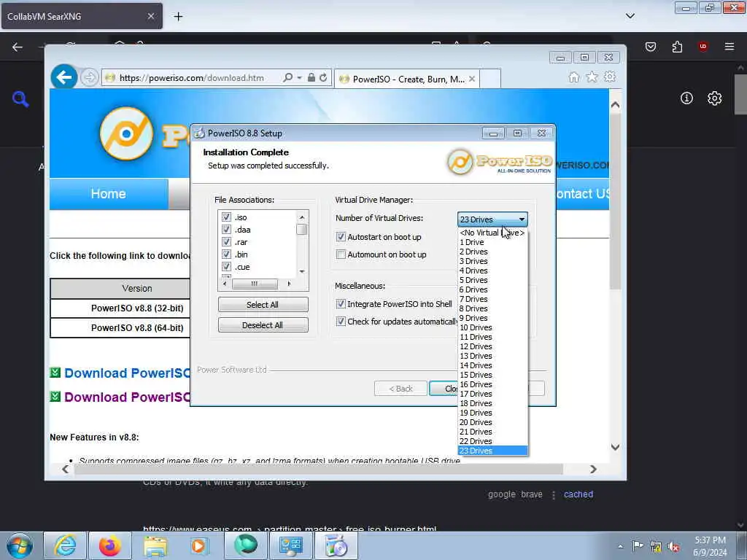This screenshot has width=747, height=560.
Task: Open Firefox from taskbar
Action: point(110,545)
